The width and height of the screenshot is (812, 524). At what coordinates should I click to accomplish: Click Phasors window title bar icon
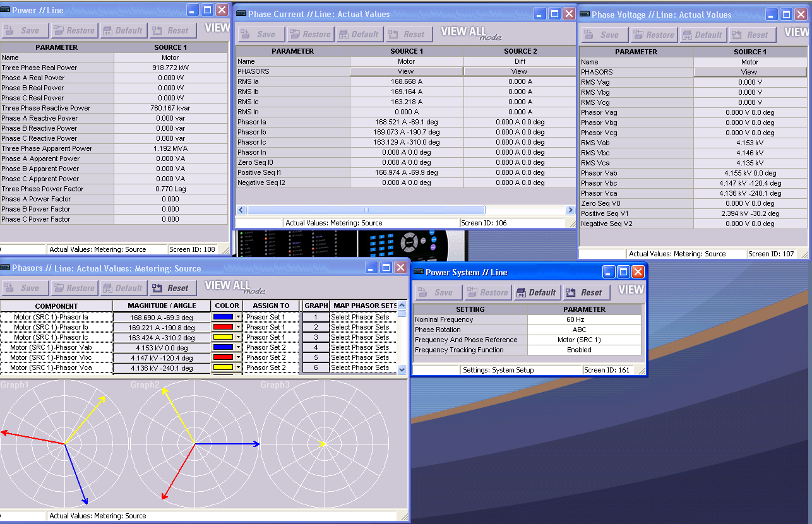coord(5,268)
